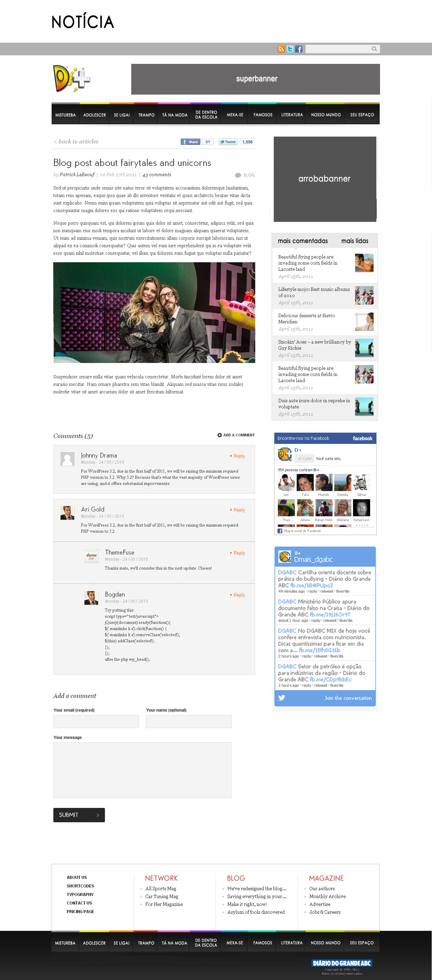432x980 pixels.
Task: Click the Twitter bird icon in widget footer
Action: [x=282, y=698]
